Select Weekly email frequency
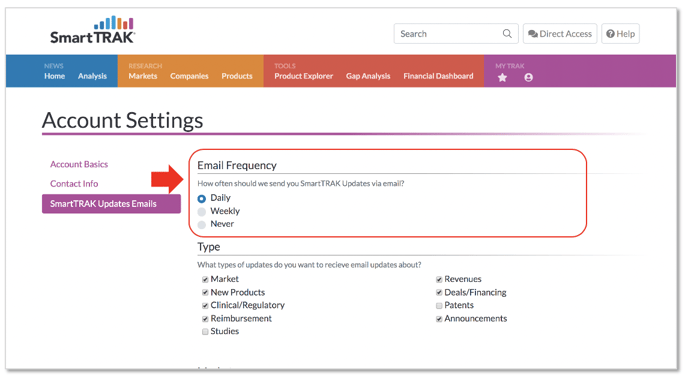 click(201, 212)
